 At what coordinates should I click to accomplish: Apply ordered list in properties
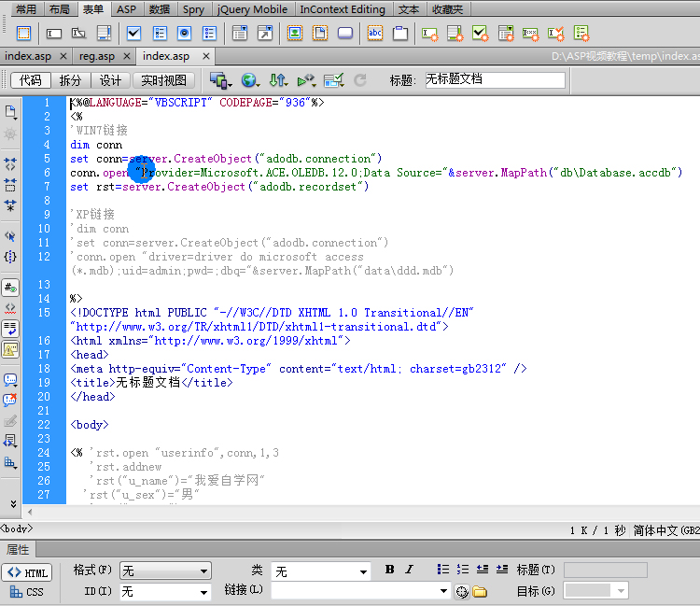tap(463, 569)
